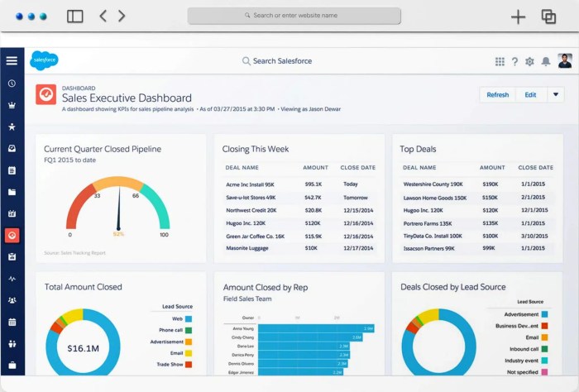
Task: Click the active red dashboard sidebar icon
Action: (12, 236)
